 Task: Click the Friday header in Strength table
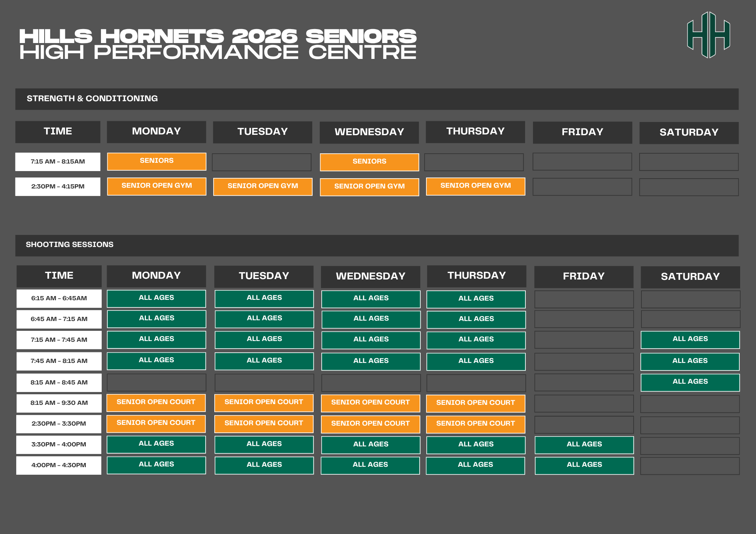[582, 132]
